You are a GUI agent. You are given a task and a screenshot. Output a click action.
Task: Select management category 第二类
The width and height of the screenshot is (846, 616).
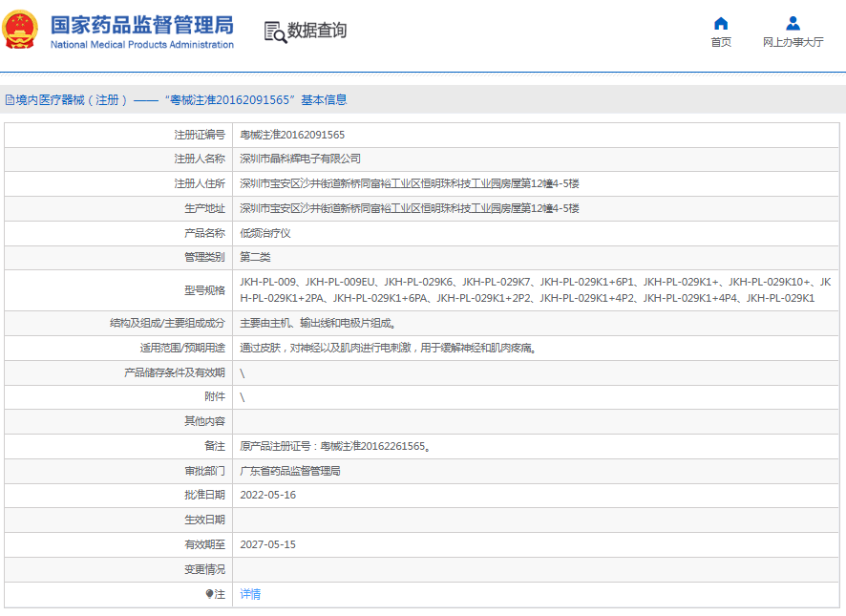click(x=255, y=257)
